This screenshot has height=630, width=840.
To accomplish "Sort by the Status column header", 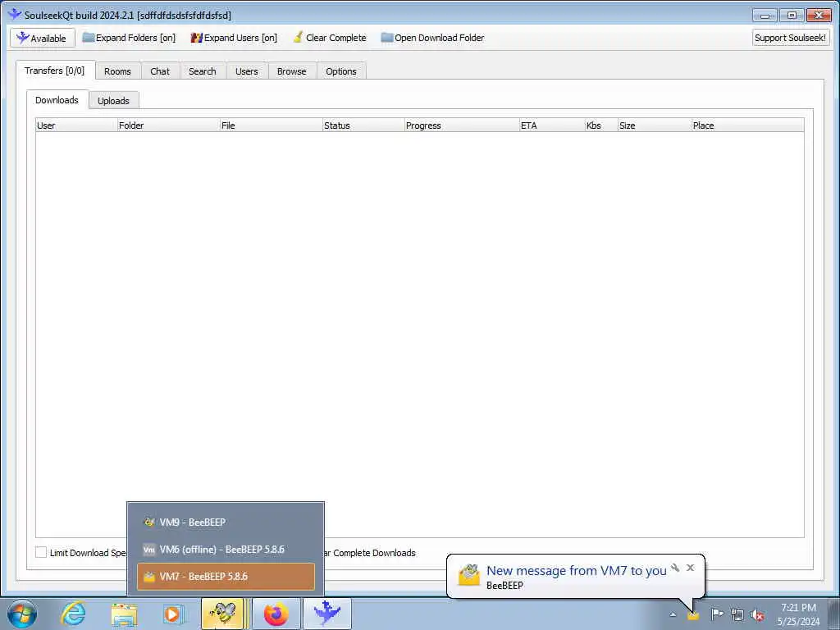I will click(363, 126).
